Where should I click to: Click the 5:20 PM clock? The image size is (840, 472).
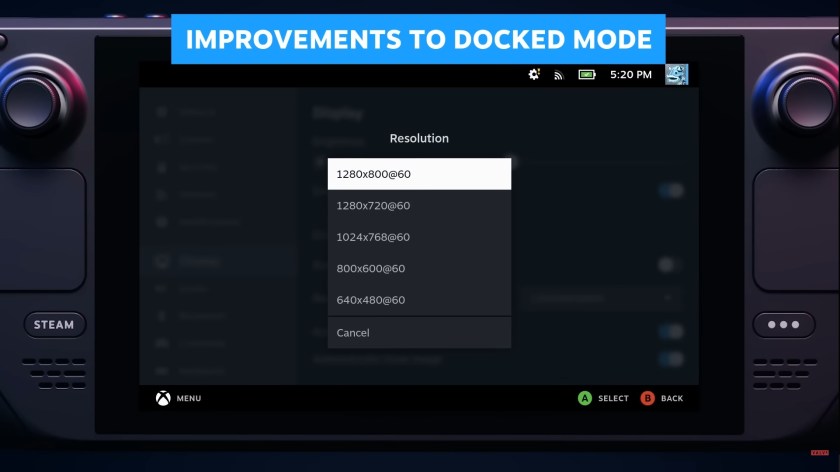pyautogui.click(x=631, y=74)
